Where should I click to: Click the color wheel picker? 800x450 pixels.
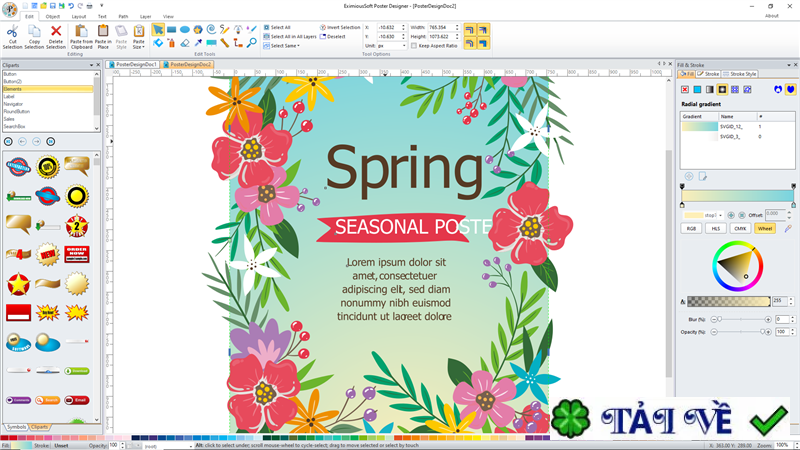click(x=738, y=267)
